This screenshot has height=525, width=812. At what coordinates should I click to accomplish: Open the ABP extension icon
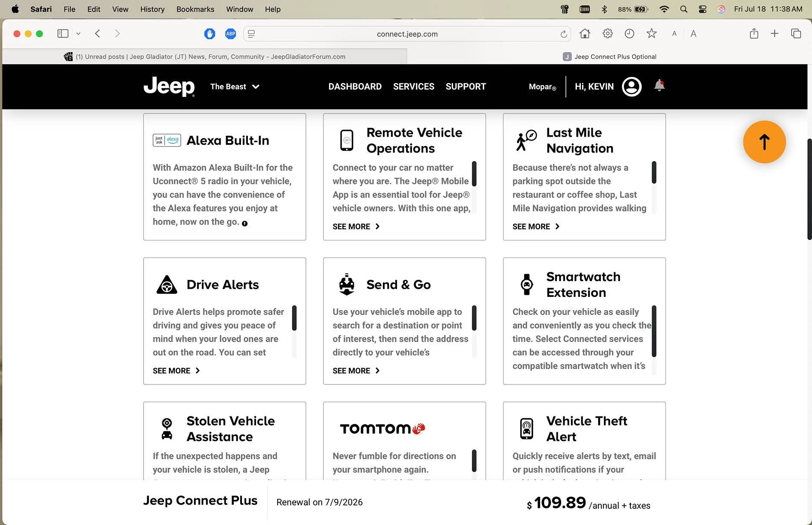pos(230,34)
